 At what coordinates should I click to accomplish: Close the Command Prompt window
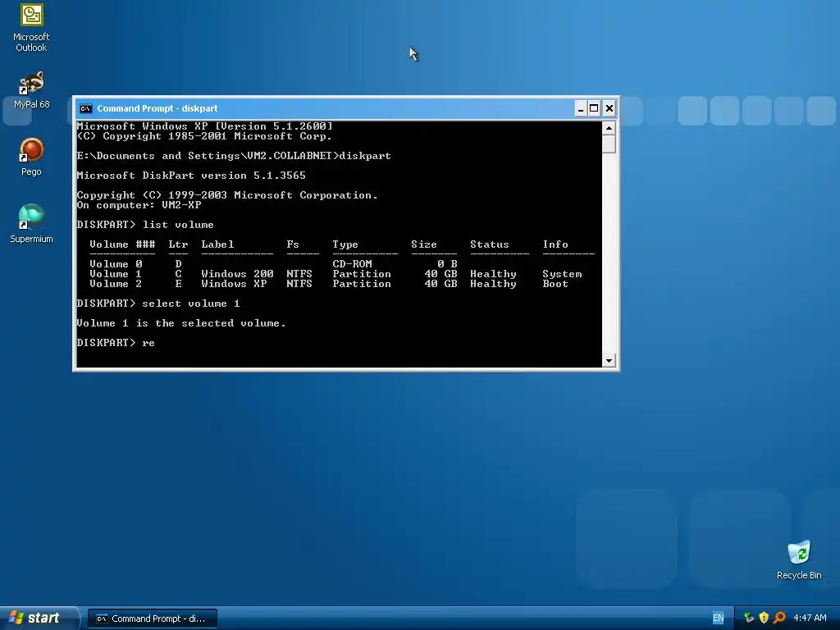(x=609, y=109)
